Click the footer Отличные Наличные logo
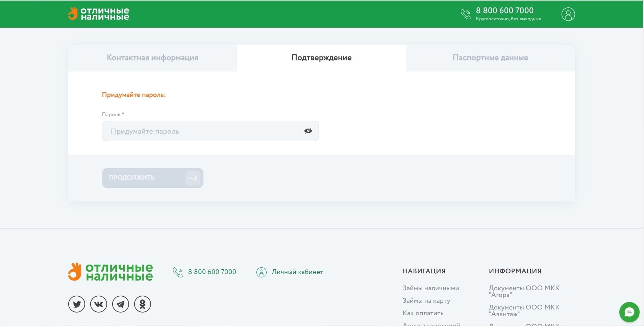The height and width of the screenshot is (326, 644). tap(110, 272)
